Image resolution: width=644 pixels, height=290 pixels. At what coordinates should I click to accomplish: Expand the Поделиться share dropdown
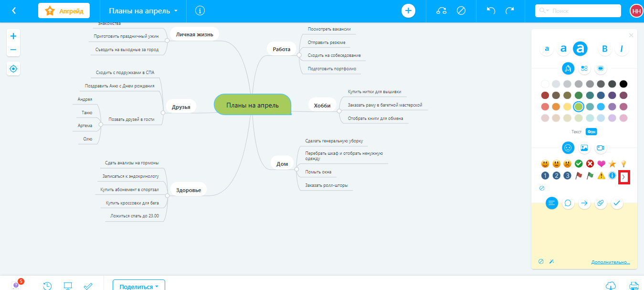tap(138, 286)
